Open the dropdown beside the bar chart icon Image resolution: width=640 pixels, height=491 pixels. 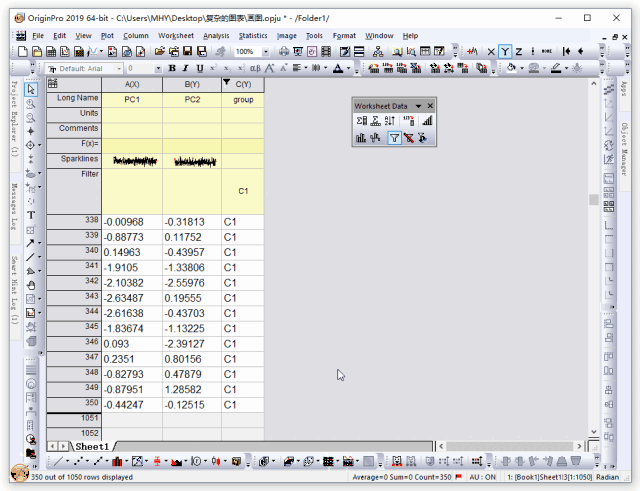pyautogui.click(x=127, y=462)
